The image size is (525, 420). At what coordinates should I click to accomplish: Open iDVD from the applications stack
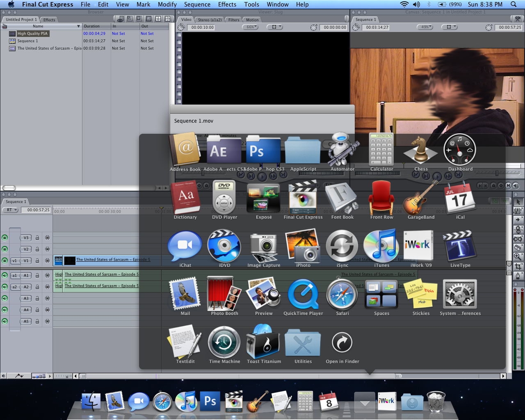coord(224,246)
